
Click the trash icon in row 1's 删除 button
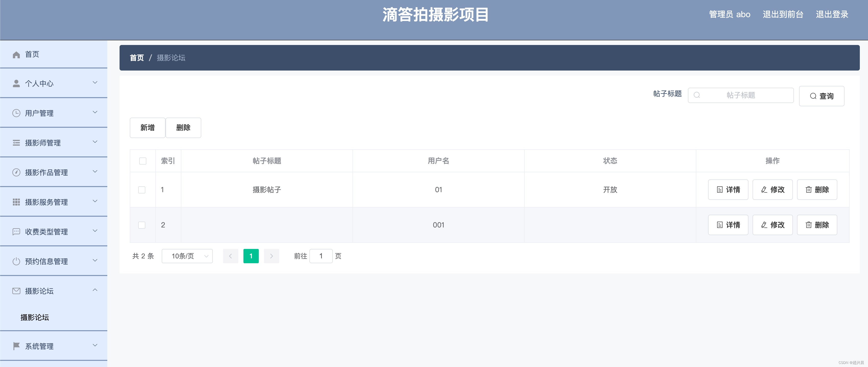(809, 190)
